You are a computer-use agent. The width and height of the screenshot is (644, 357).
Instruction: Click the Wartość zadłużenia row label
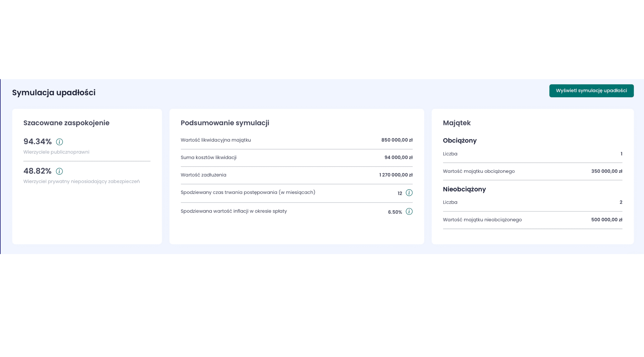(x=203, y=175)
